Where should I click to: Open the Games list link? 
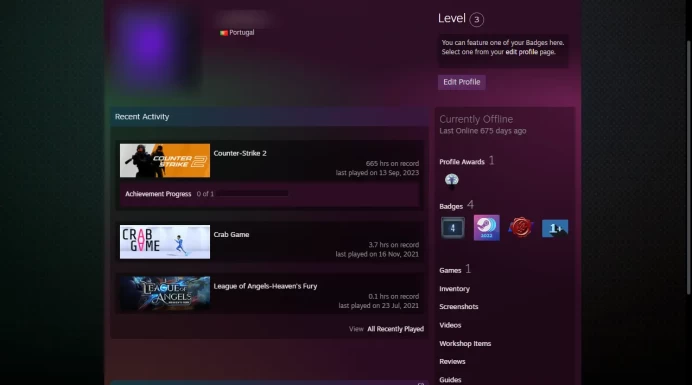coord(450,270)
